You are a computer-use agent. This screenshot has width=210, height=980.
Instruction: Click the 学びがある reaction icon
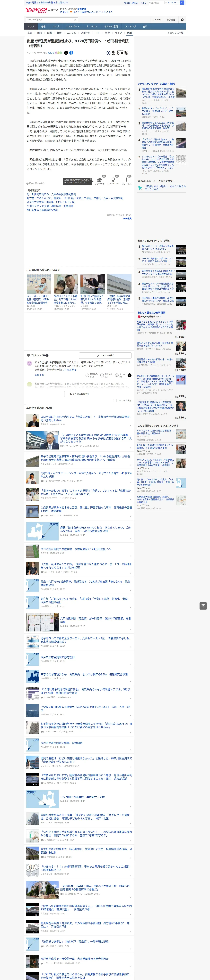coord(100,180)
